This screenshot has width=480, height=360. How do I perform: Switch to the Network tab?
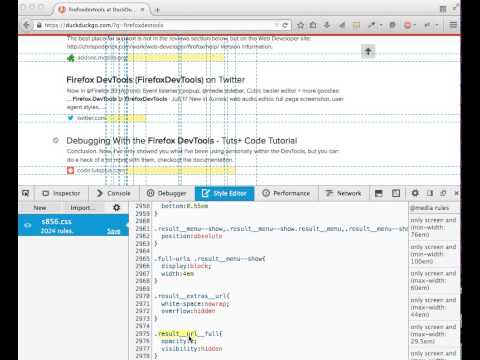(x=343, y=193)
